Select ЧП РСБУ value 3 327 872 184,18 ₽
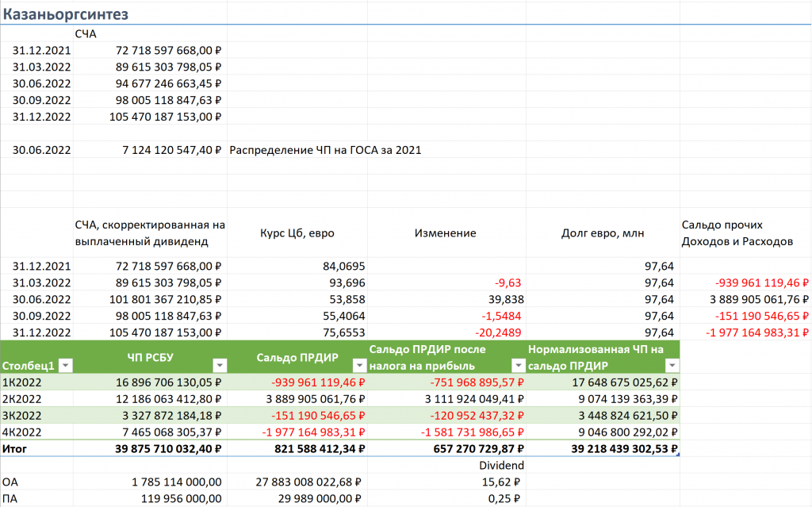The height and width of the screenshot is (507, 812). (172, 415)
